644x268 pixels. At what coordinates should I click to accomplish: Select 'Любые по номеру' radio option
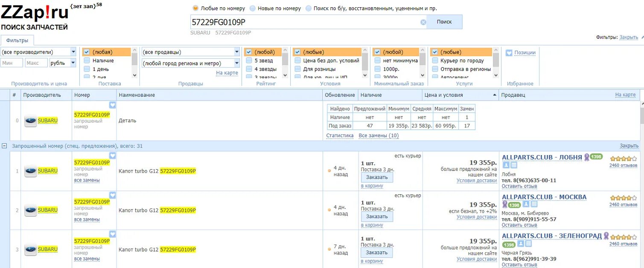(x=195, y=8)
